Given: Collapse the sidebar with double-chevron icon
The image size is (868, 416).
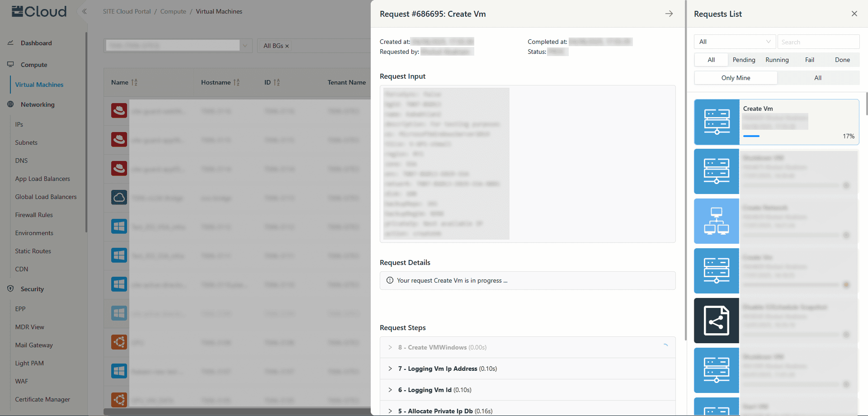Looking at the screenshot, I should (84, 11).
